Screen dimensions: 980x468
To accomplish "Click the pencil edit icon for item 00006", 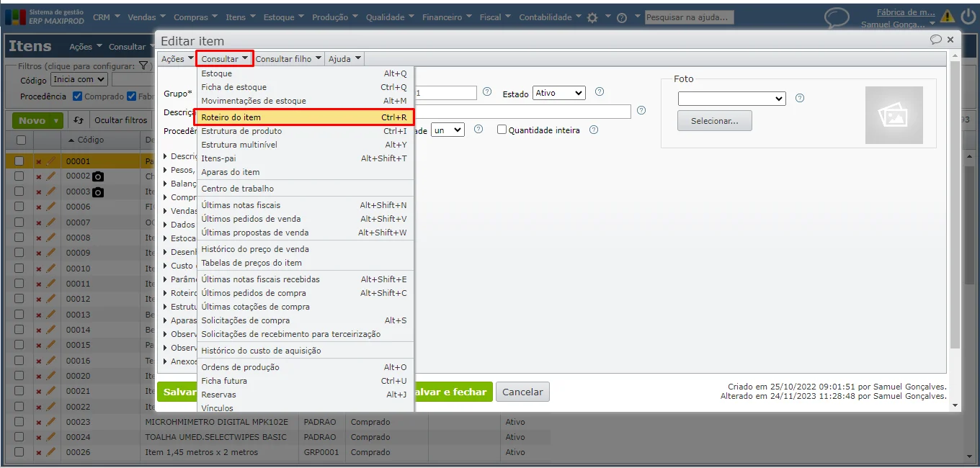I will click(50, 207).
